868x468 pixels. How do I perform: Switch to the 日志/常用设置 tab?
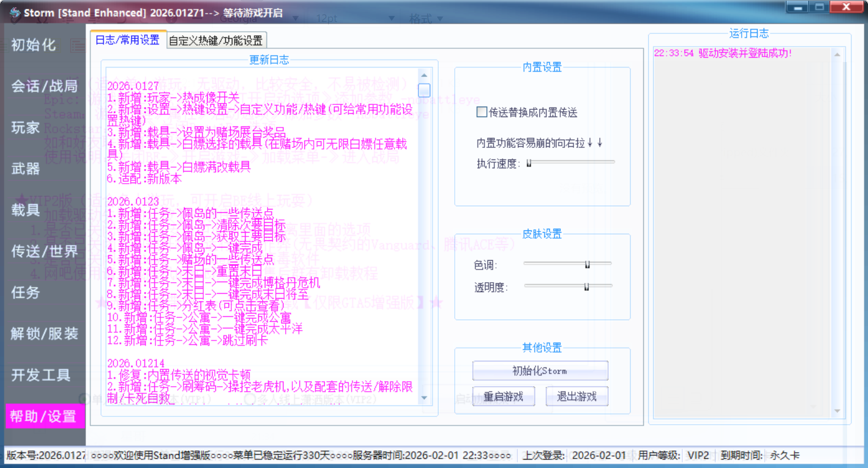pos(127,40)
